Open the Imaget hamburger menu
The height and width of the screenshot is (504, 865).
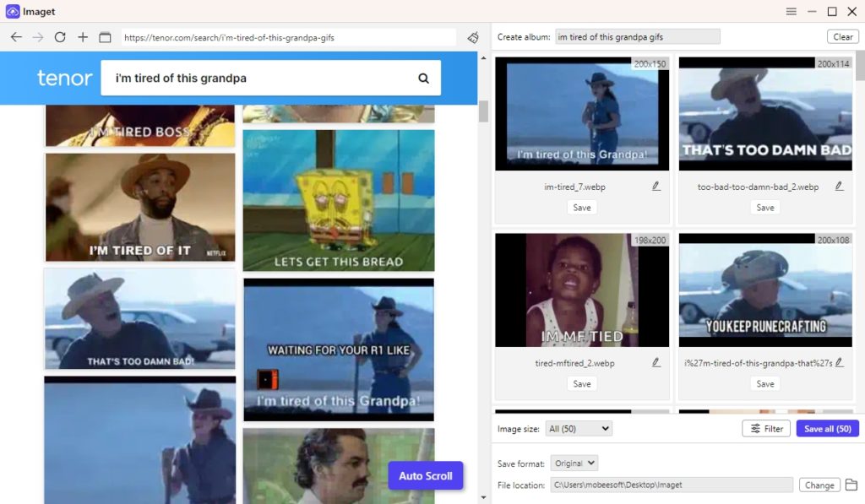pyautogui.click(x=791, y=11)
